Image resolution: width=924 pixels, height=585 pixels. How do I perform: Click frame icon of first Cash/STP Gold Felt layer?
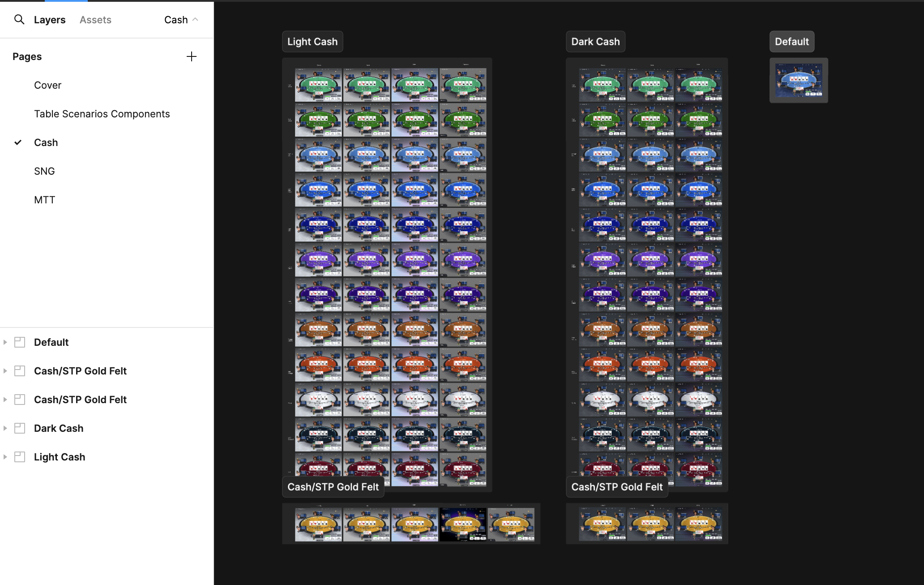[x=20, y=371]
